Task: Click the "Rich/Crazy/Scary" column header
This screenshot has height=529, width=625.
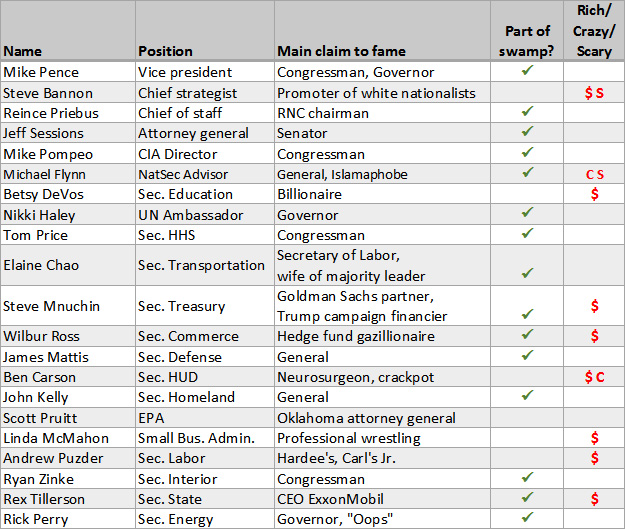Action: 594,31
